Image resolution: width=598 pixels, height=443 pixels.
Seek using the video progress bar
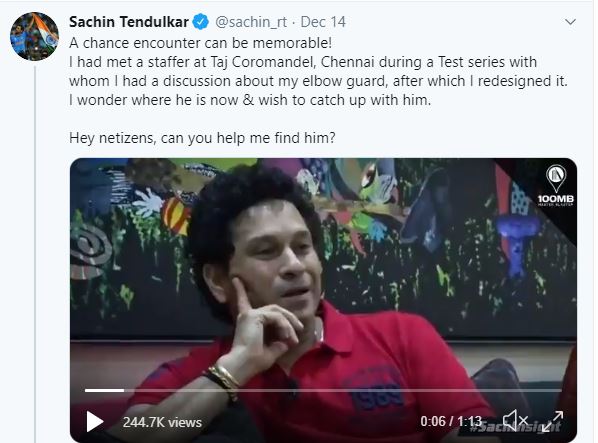click(323, 390)
